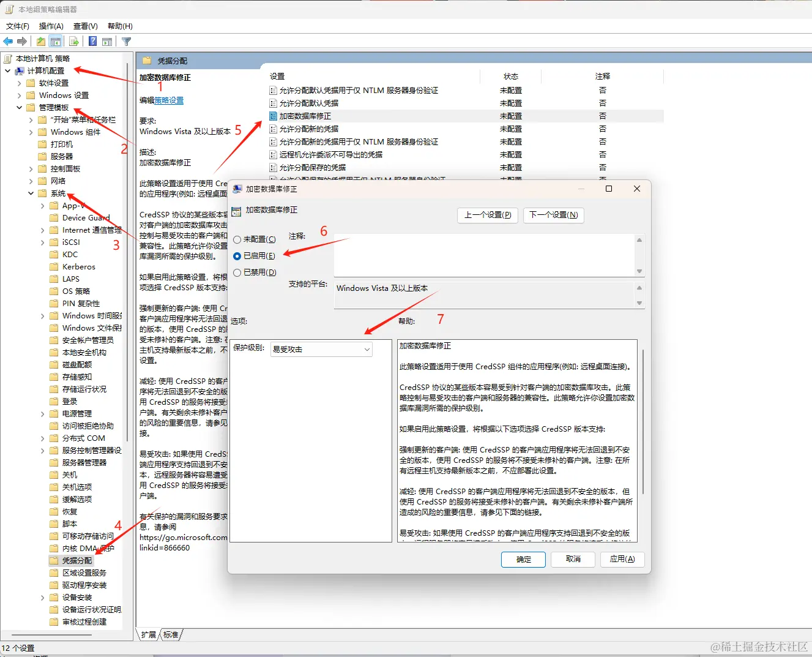This screenshot has width=812, height=657.
Task: Toggle the show/hide action pane icon
Action: pos(107,42)
